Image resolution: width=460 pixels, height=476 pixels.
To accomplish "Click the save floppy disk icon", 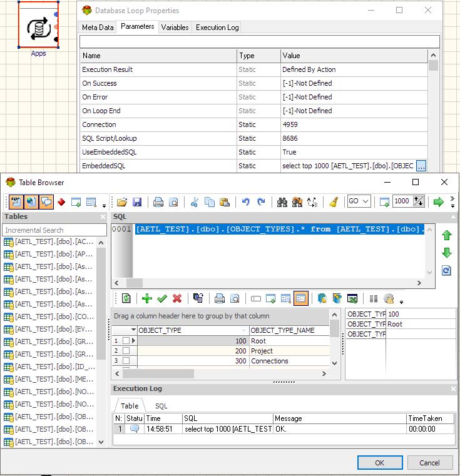I will pyautogui.click(x=137, y=202).
